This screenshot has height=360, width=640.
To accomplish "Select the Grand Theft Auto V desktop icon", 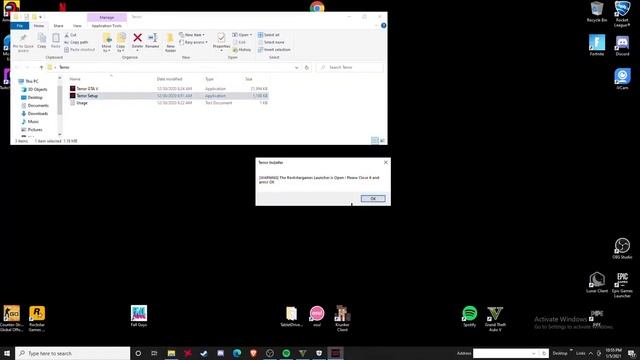I will pyautogui.click(x=495, y=318).
